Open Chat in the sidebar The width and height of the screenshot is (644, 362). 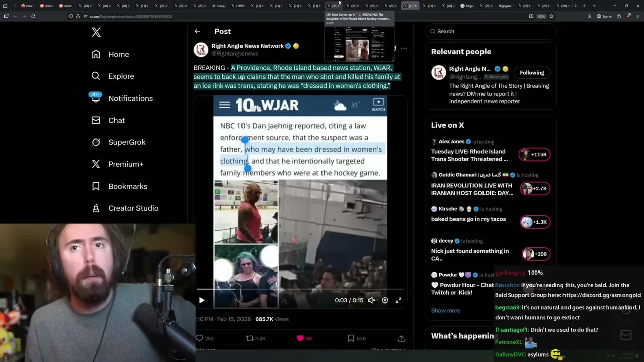pyautogui.click(x=108, y=120)
